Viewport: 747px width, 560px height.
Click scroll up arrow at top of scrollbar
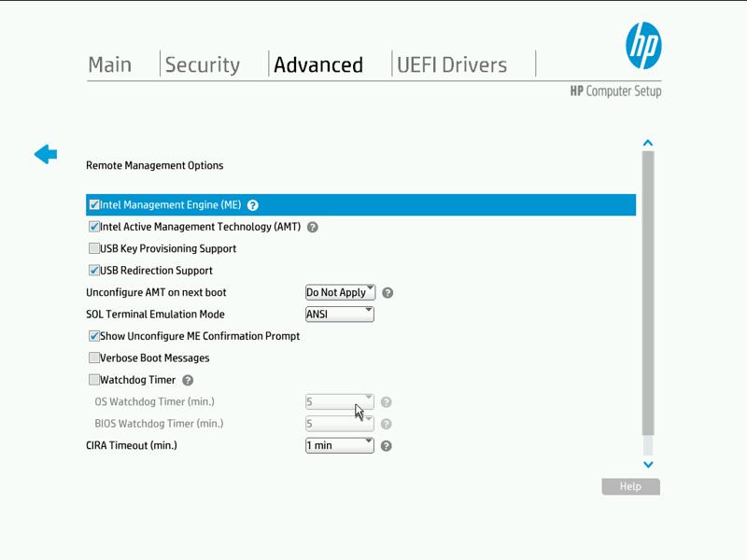click(x=648, y=143)
